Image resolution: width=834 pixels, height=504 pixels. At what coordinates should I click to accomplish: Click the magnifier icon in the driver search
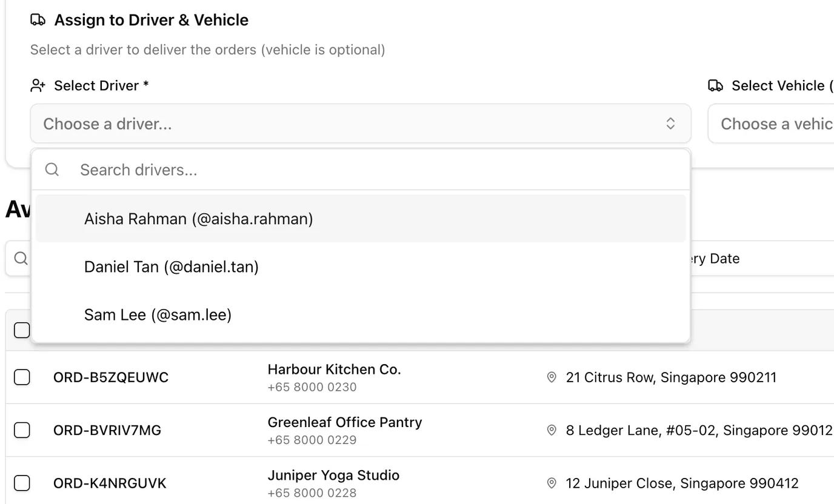(x=52, y=170)
